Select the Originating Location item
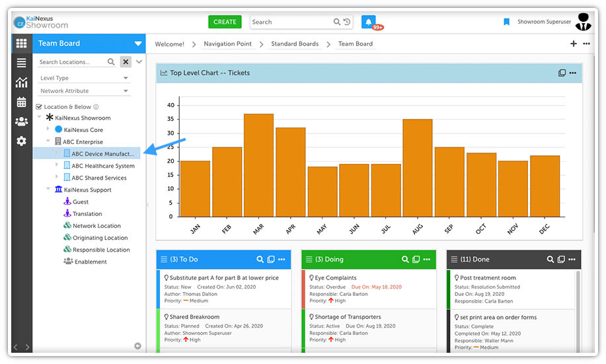Screen dimensions: 606x364 (x=100, y=238)
